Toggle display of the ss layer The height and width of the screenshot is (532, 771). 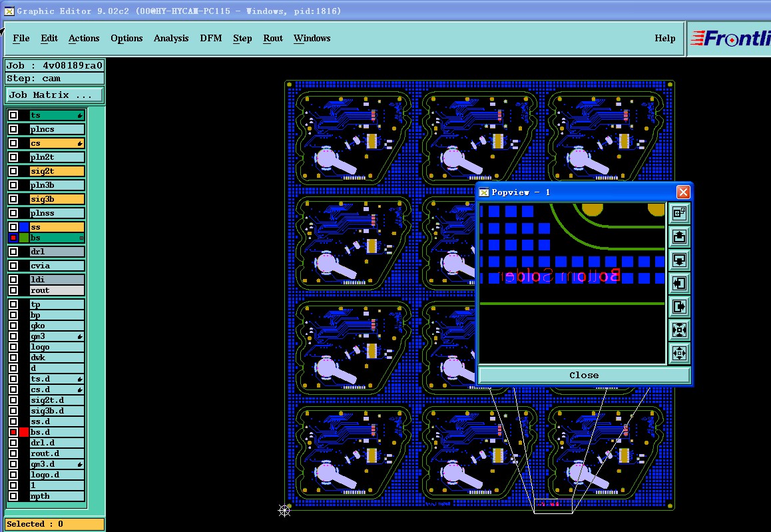tap(13, 227)
